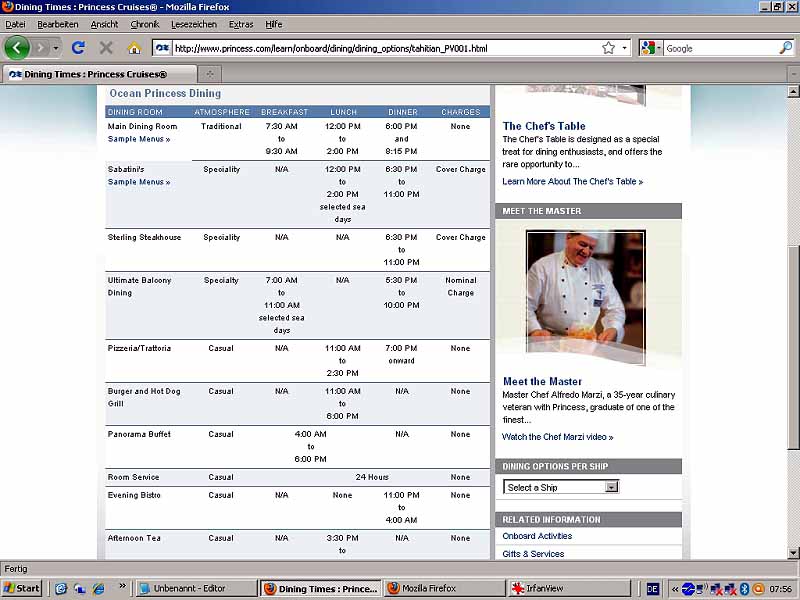Open Sample Menus link under Sabatini's
800x600 pixels.
pos(139,182)
